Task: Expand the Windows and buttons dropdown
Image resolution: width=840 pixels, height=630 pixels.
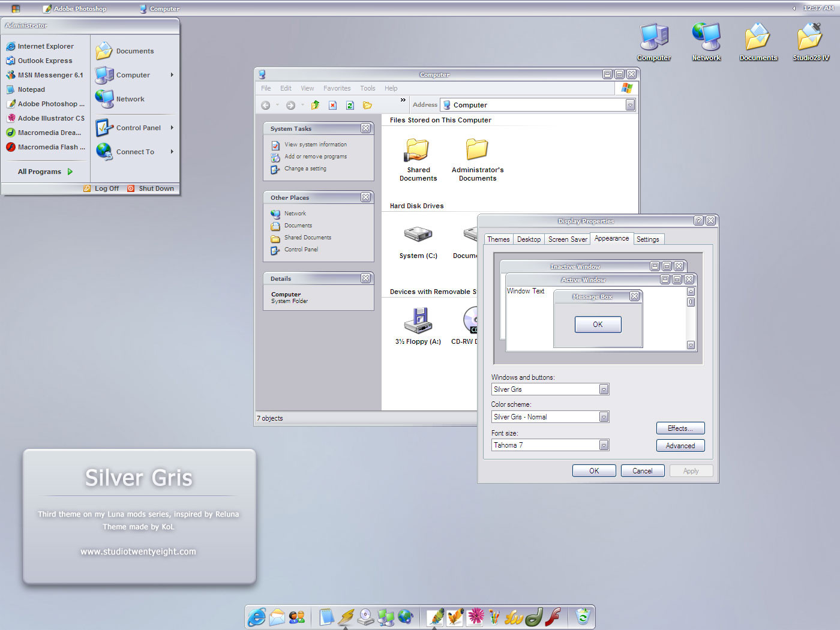Action: pos(604,389)
